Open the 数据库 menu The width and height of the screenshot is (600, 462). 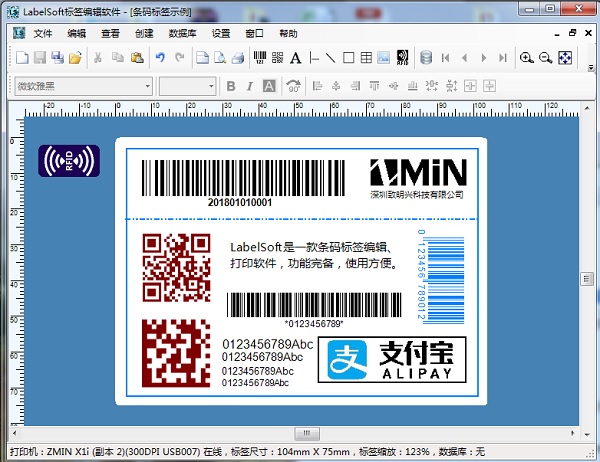pyautogui.click(x=183, y=34)
